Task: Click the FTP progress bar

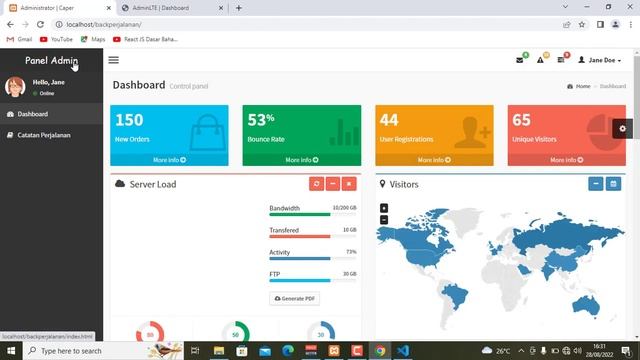Action: click(x=313, y=280)
